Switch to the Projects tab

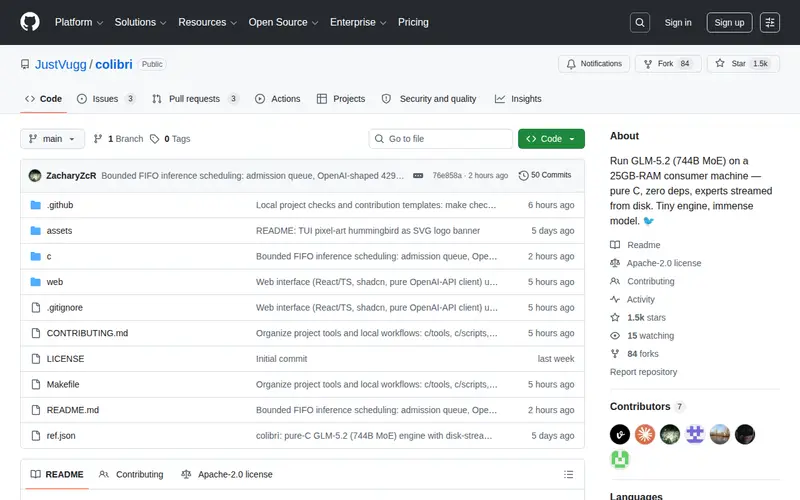[x=341, y=99]
